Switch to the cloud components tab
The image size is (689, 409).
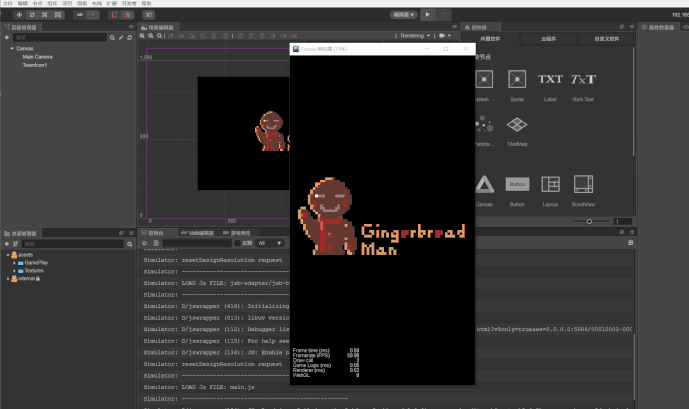coord(548,39)
